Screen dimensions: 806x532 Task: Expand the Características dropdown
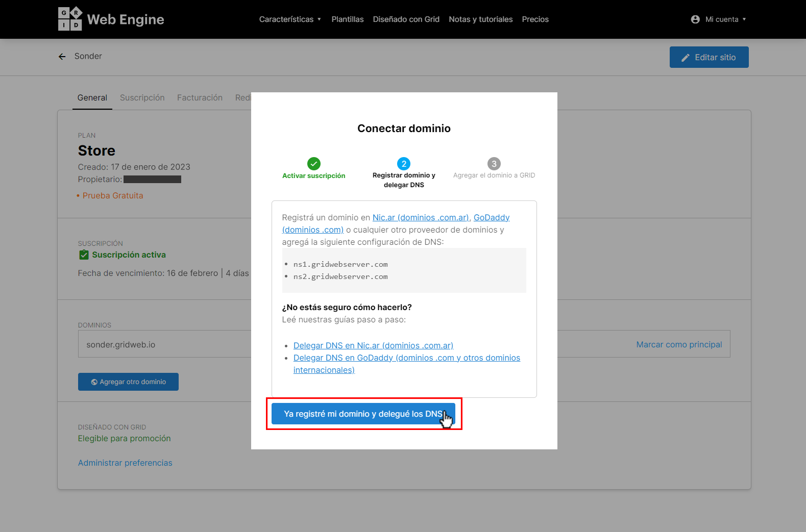pos(290,19)
